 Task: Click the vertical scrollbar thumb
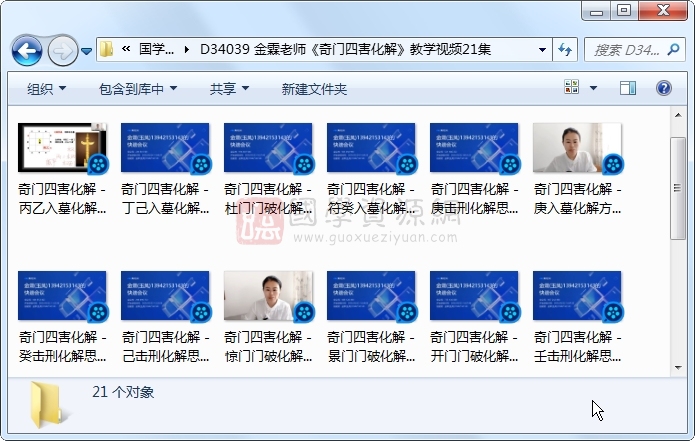tap(678, 188)
